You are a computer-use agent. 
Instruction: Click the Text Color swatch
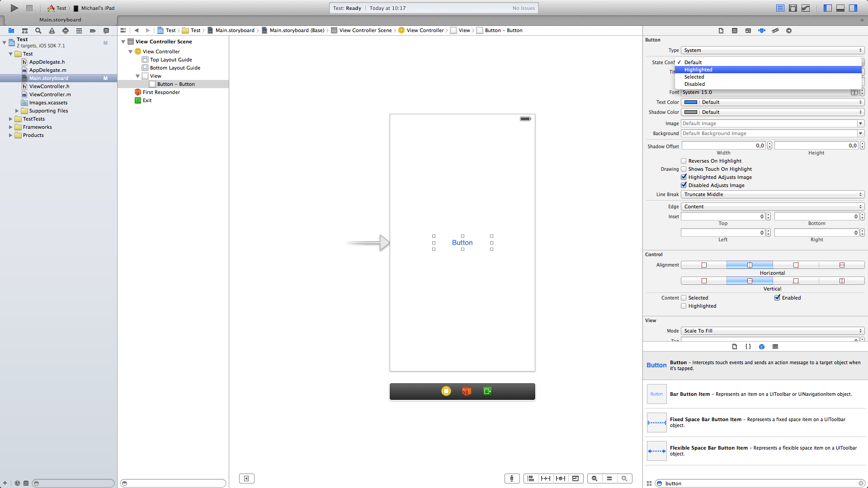point(691,102)
